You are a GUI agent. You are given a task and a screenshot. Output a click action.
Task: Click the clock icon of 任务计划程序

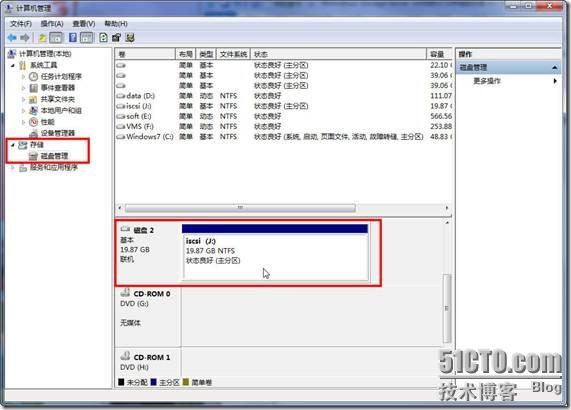pyautogui.click(x=34, y=76)
